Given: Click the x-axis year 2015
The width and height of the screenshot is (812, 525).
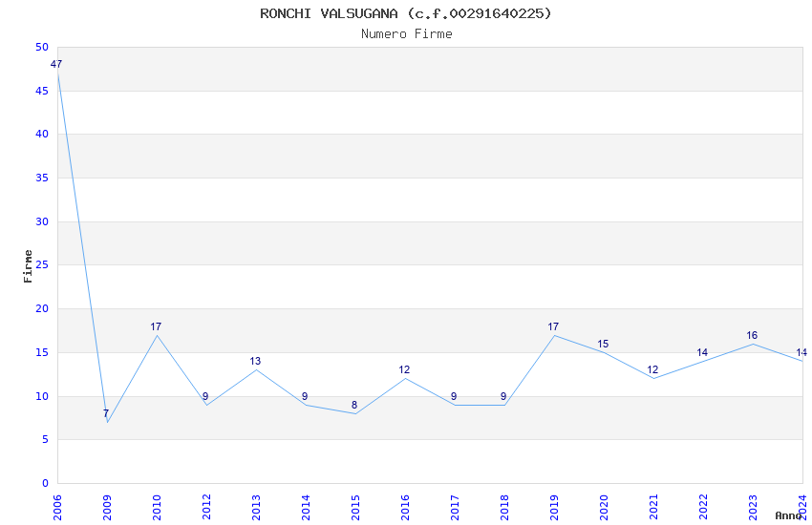Looking at the screenshot, I should tap(355, 507).
